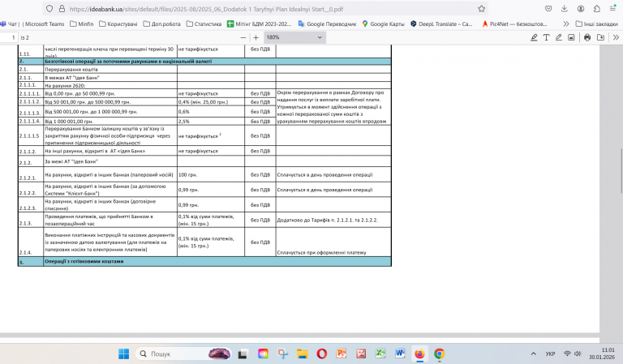This screenshot has height=364, width=623.
Task: Click the row number '2.1.1.5'
Action: point(29,135)
